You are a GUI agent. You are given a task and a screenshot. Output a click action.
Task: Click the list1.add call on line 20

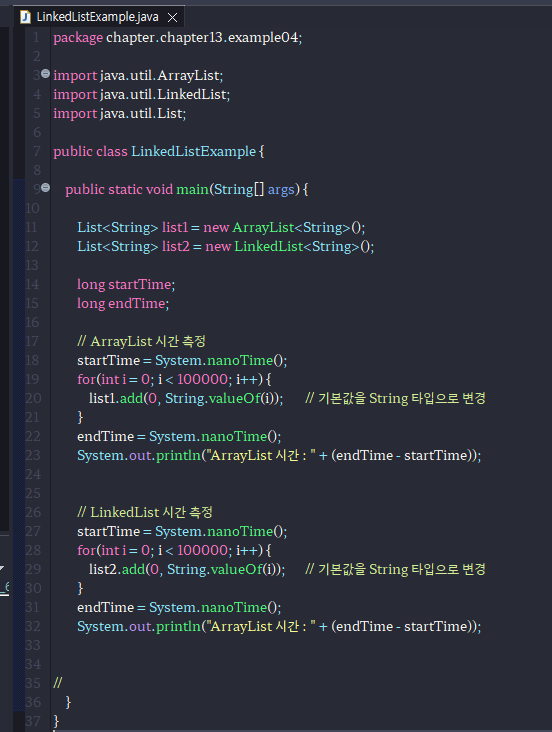coord(186,398)
